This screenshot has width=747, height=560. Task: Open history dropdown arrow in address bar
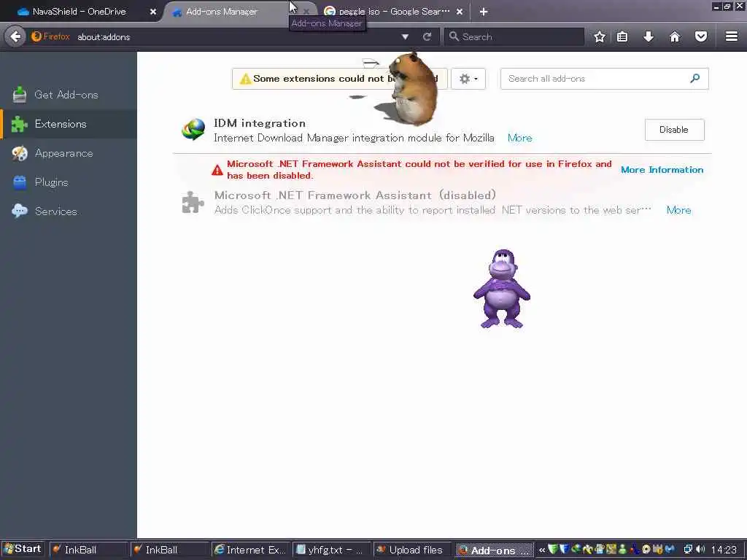click(x=405, y=36)
